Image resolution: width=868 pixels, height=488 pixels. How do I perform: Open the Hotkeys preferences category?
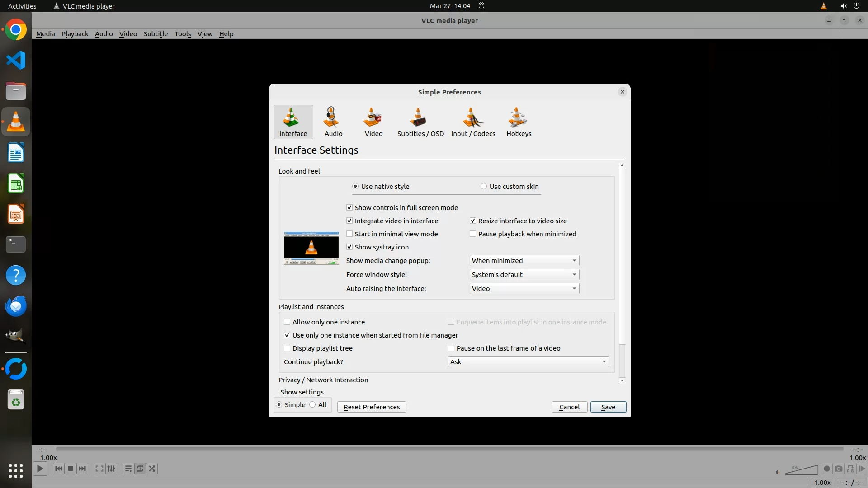pyautogui.click(x=519, y=122)
